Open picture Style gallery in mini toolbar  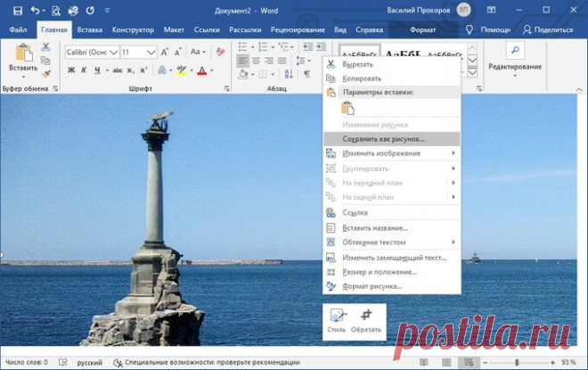point(337,321)
